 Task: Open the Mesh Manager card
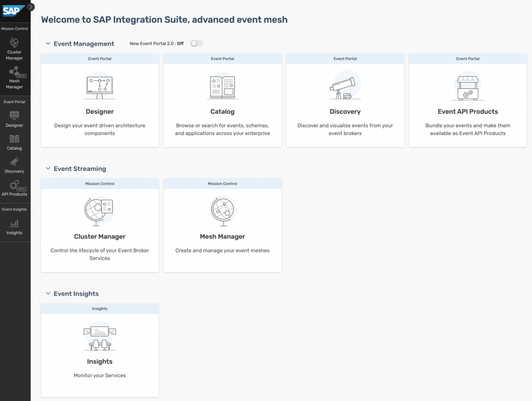click(222, 225)
